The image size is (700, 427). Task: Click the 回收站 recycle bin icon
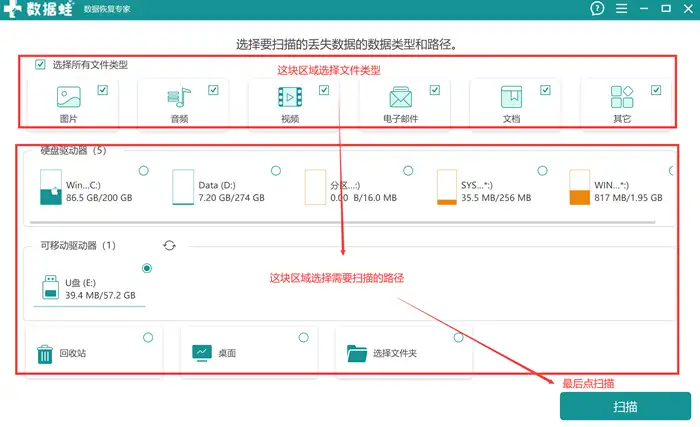[x=45, y=354]
